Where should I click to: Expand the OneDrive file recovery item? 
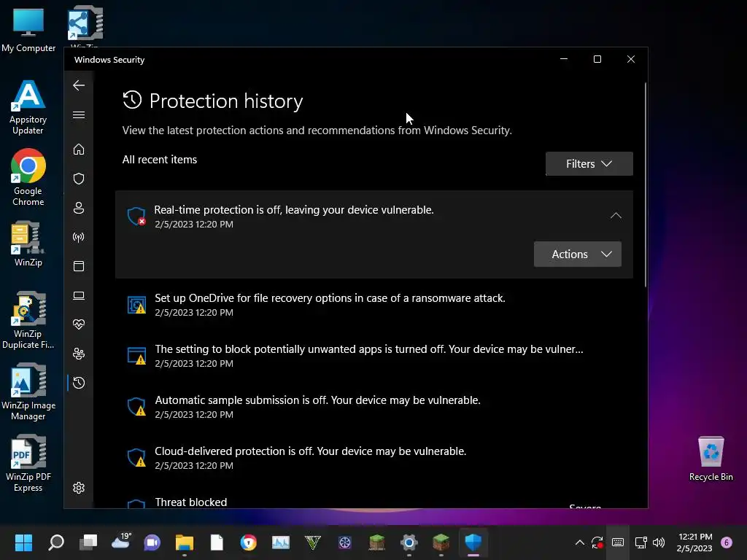374,305
